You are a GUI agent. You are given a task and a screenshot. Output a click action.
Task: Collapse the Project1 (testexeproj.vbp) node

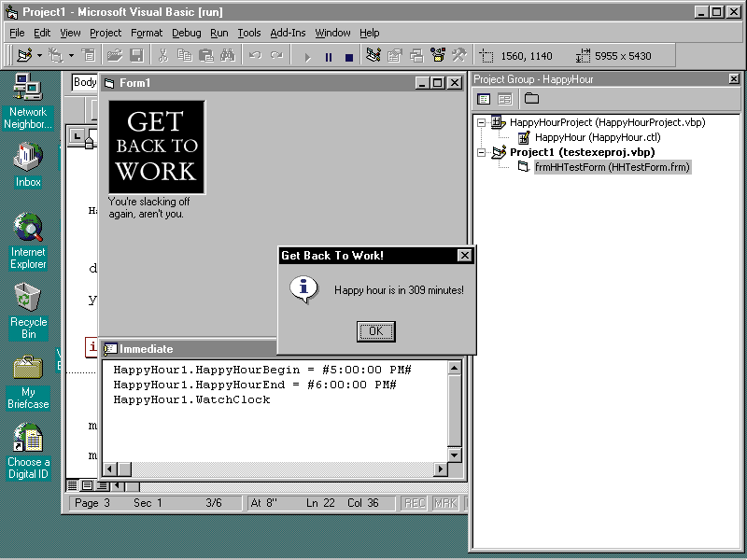[x=481, y=152]
